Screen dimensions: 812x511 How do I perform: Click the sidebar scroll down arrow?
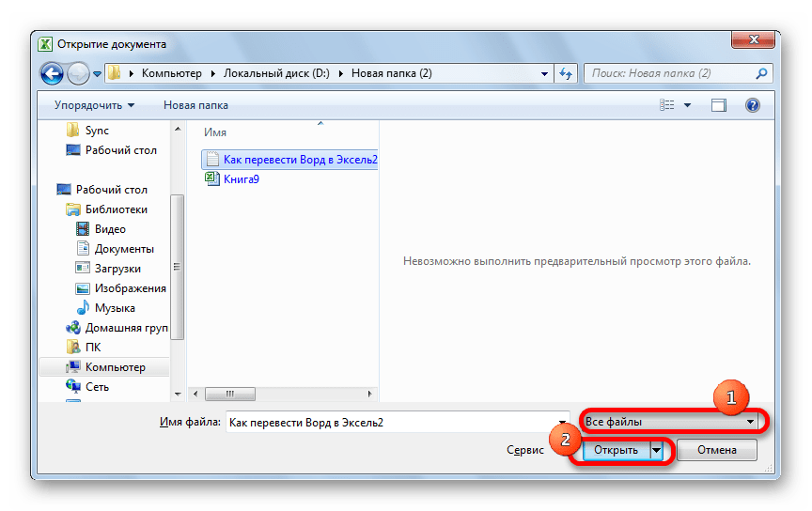point(178,394)
